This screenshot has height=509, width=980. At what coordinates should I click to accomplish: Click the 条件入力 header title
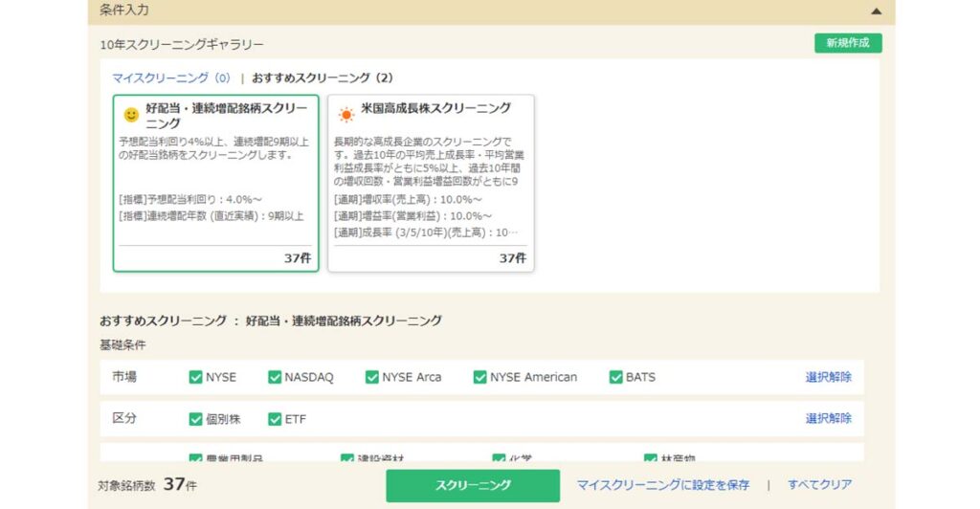point(123,10)
